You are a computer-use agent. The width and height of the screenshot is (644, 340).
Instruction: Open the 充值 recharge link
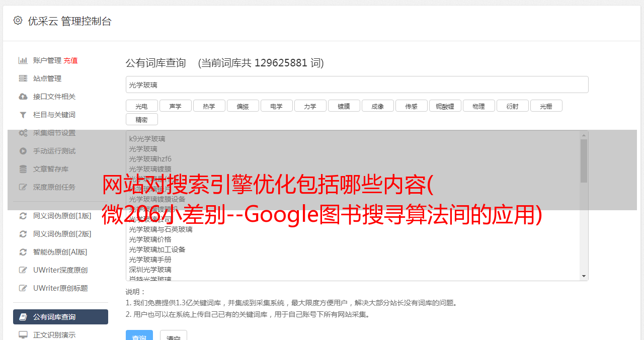point(70,60)
